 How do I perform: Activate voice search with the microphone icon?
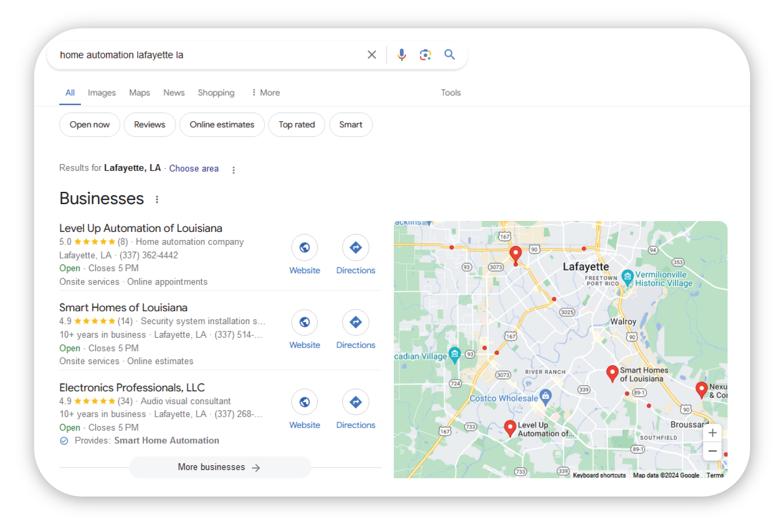(x=401, y=54)
